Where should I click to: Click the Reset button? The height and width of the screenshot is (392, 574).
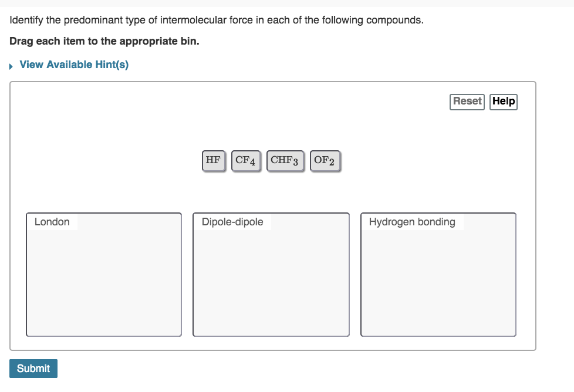coord(467,102)
